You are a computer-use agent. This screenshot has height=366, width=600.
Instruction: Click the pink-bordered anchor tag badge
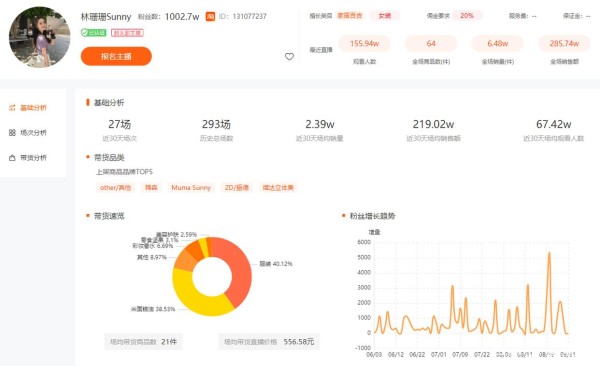tap(127, 33)
